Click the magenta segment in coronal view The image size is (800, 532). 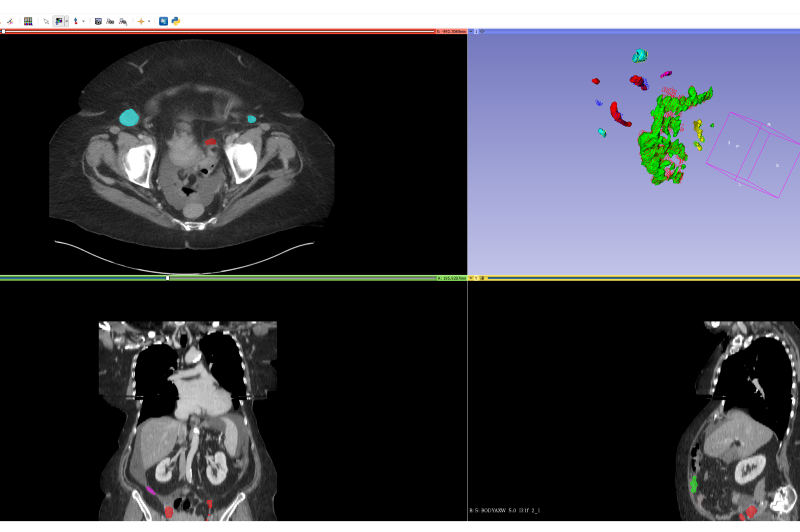[x=151, y=491]
